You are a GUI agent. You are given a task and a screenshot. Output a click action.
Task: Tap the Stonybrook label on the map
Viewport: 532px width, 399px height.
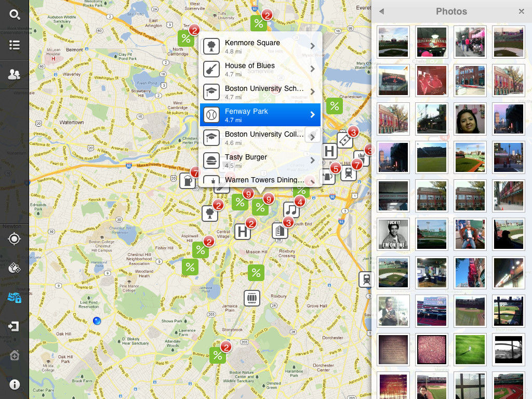[232, 329]
